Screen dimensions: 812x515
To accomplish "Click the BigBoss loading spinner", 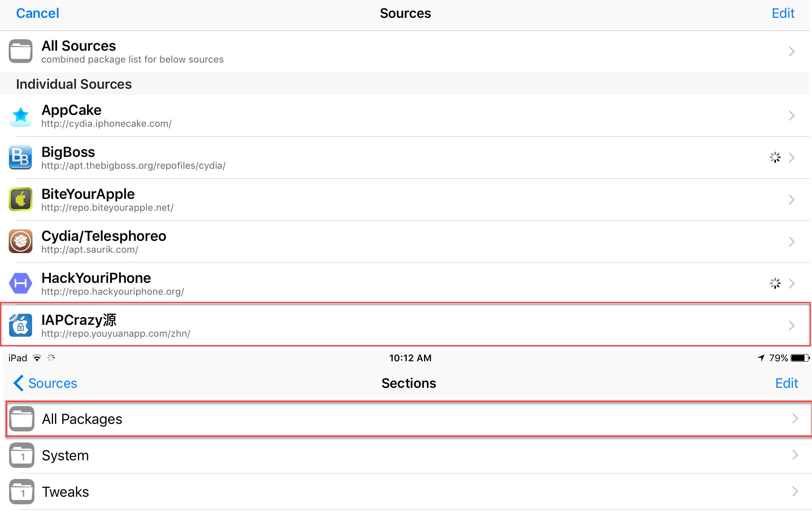I will 775,158.
